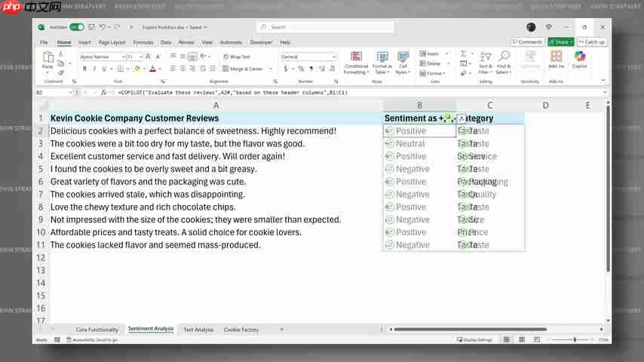Open the Borders dropdown arrow
This screenshot has height=362, width=644.
coord(128,69)
